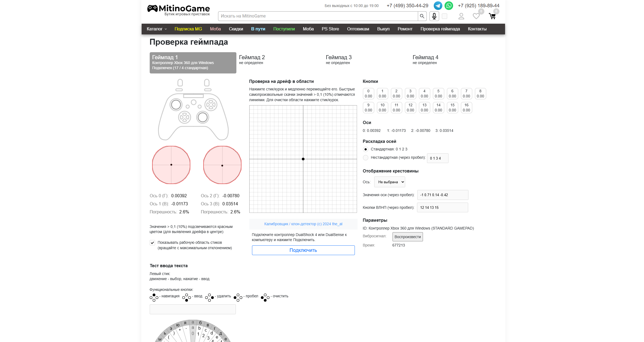Open 'Контакты' menu item

[x=477, y=29]
